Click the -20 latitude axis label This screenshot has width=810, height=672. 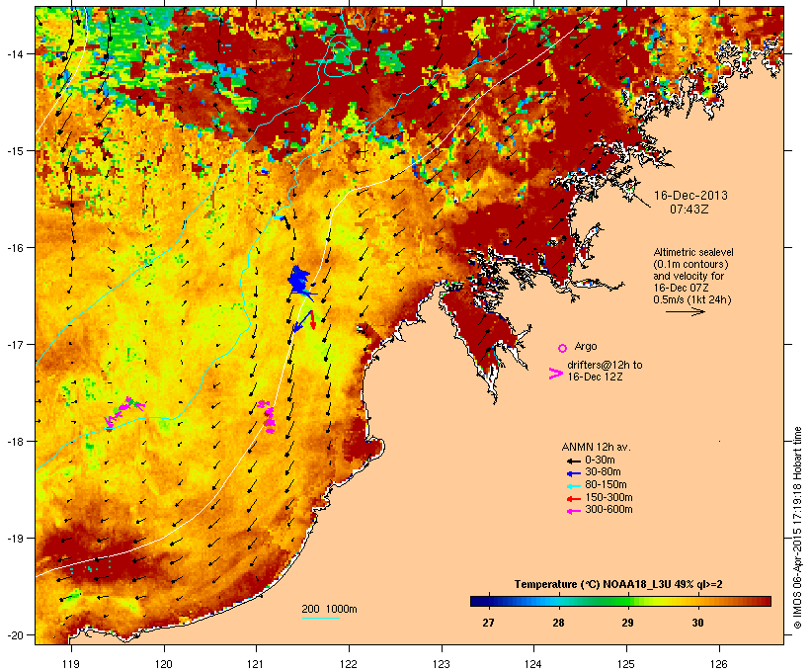click(x=15, y=635)
